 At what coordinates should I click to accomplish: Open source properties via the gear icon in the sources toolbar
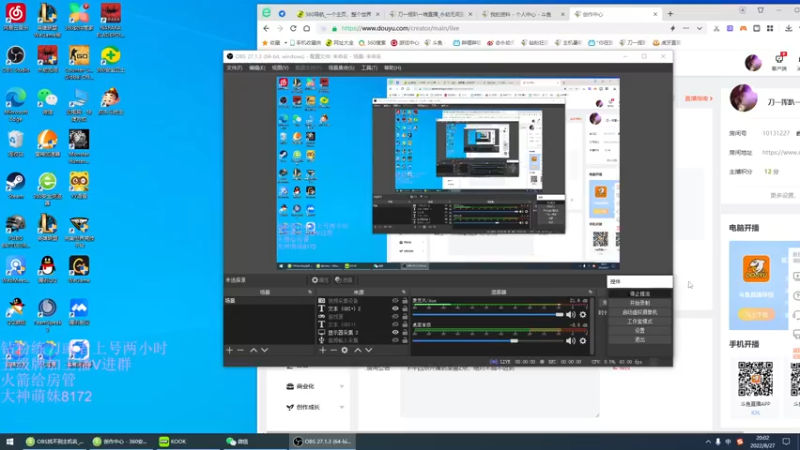click(x=344, y=350)
